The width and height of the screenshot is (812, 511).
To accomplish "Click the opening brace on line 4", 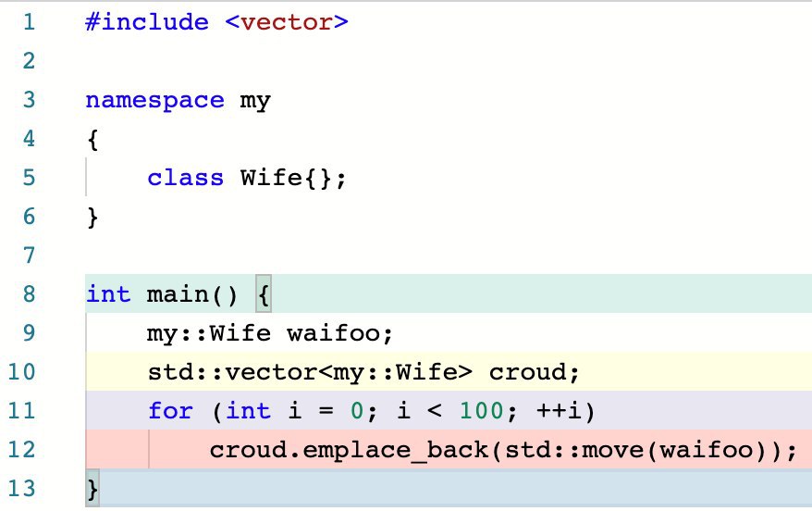I will 93,140.
